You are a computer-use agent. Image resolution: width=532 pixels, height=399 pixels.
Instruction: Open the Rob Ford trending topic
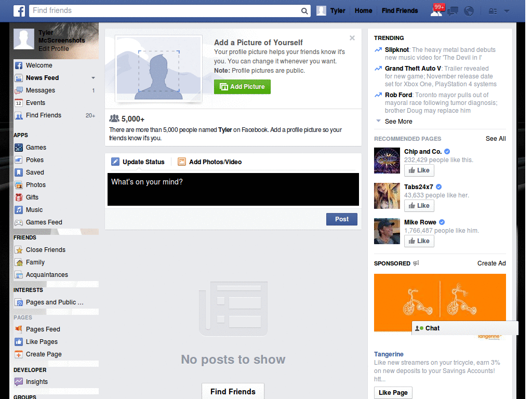pyautogui.click(x=398, y=95)
